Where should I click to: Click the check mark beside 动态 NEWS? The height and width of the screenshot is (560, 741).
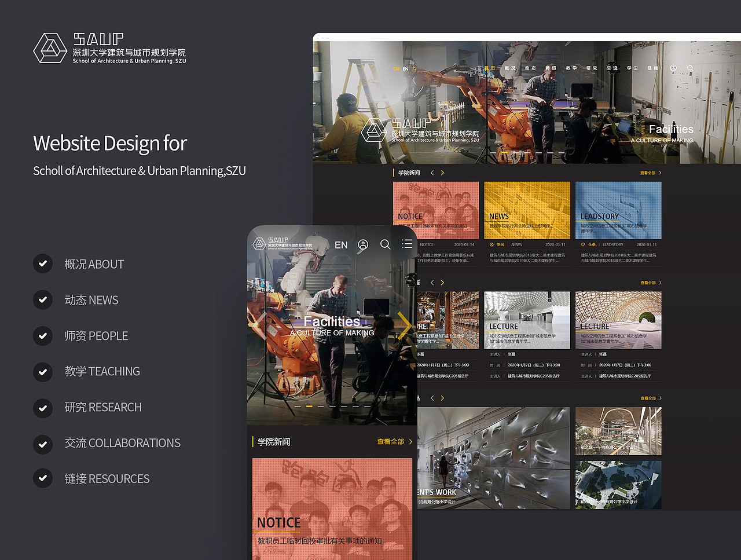pyautogui.click(x=43, y=300)
